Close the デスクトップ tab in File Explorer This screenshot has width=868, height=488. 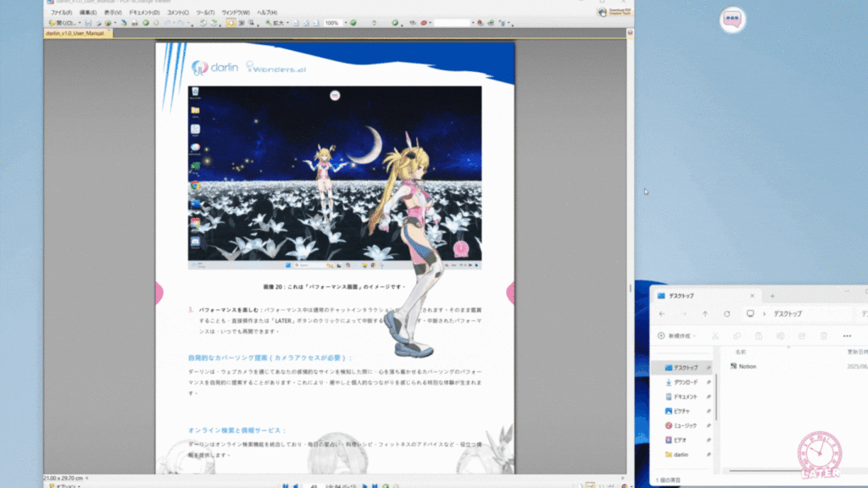coord(752,296)
